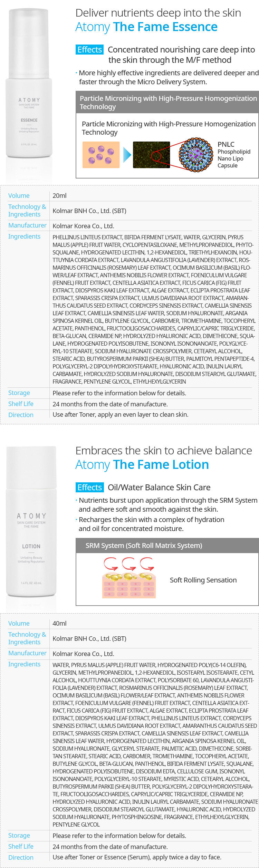Click the blue arrow between particle images
This screenshot has height=868, width=259.
pos(127,155)
